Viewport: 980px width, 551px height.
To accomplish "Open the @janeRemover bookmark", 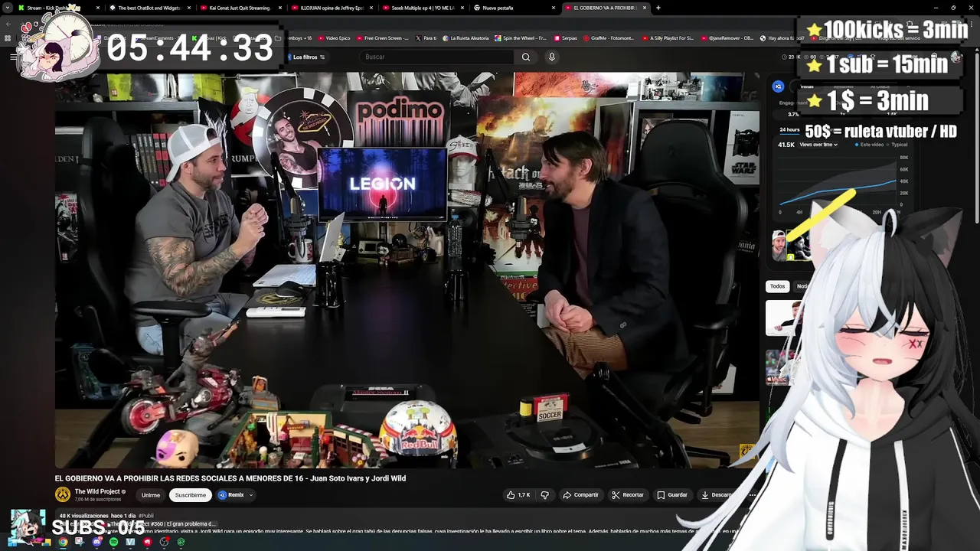I will (x=727, y=37).
